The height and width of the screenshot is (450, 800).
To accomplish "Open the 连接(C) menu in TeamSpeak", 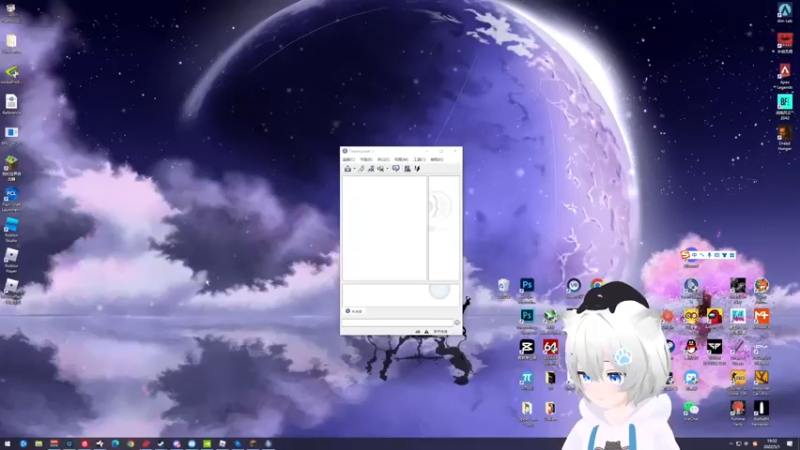I will tap(348, 160).
